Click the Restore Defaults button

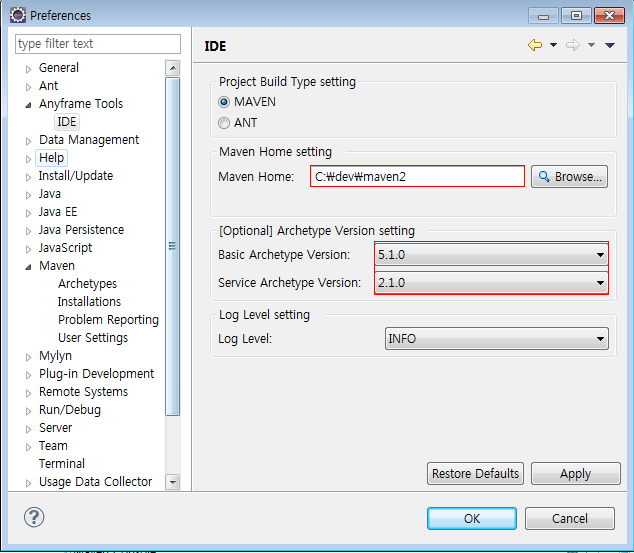[x=475, y=474]
